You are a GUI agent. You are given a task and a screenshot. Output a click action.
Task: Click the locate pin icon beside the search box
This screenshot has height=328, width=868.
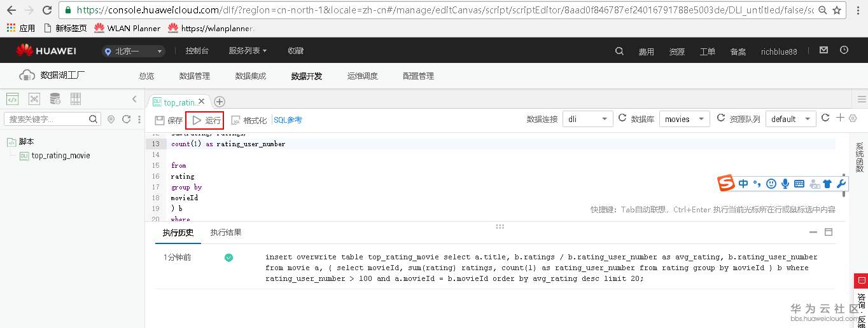(111, 120)
